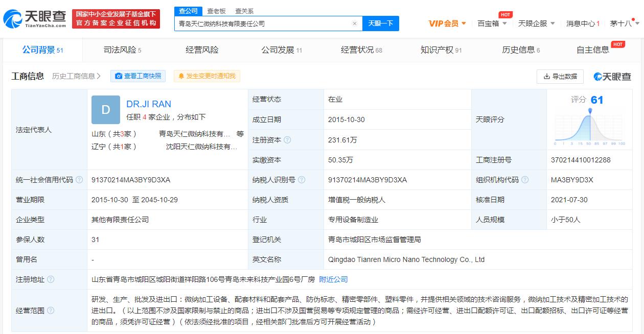
Task: Open the 百宝箱 dropdown menu
Action: pyautogui.click(x=492, y=23)
